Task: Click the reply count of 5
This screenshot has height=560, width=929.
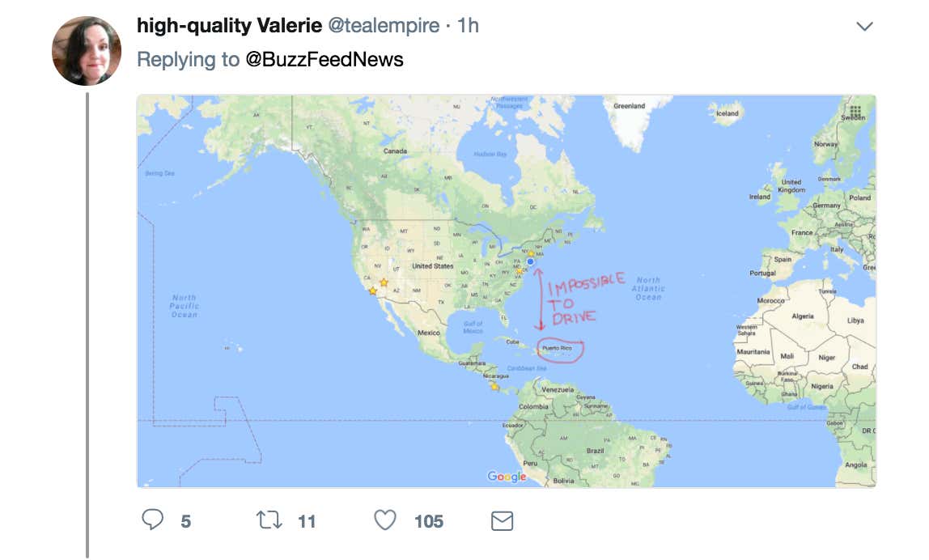Action: (185, 522)
